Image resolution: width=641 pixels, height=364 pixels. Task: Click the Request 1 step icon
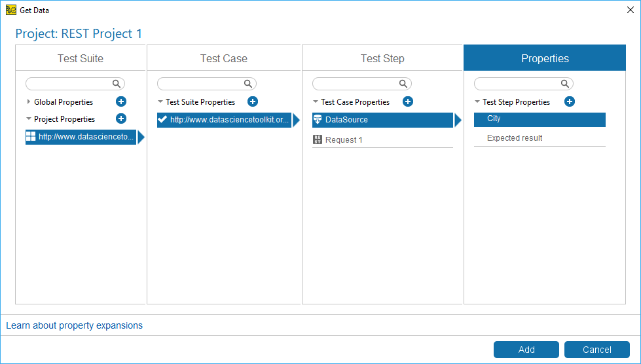[318, 139]
